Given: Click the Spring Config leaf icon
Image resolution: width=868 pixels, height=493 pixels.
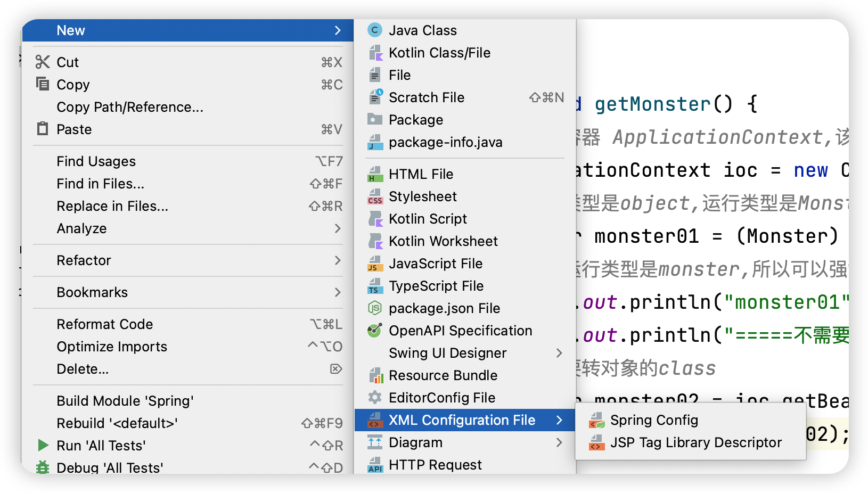Looking at the screenshot, I should click(596, 420).
